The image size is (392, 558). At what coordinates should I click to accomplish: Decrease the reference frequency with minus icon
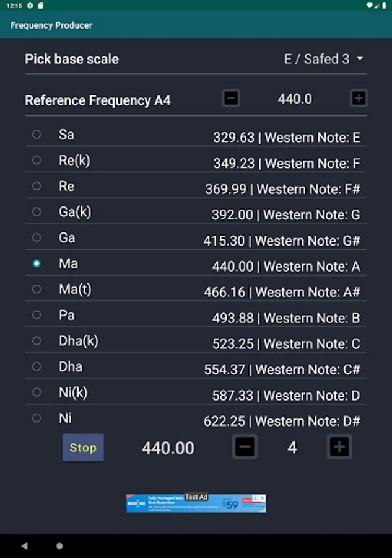(231, 98)
